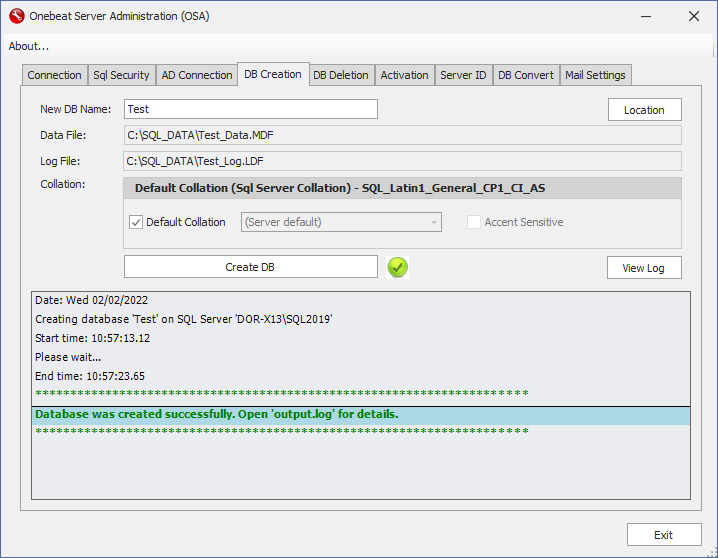718x558 pixels.
Task: Toggle the Default Collation checkbox
Action: (x=136, y=222)
